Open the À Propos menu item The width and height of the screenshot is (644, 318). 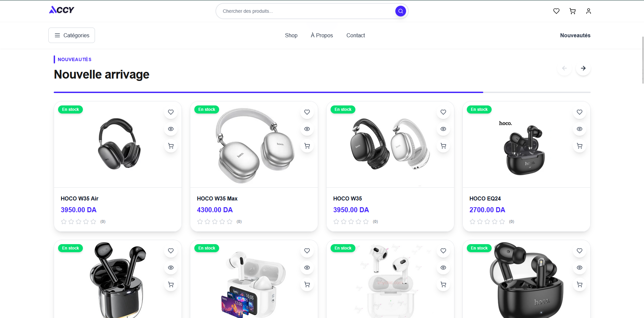pos(322,35)
